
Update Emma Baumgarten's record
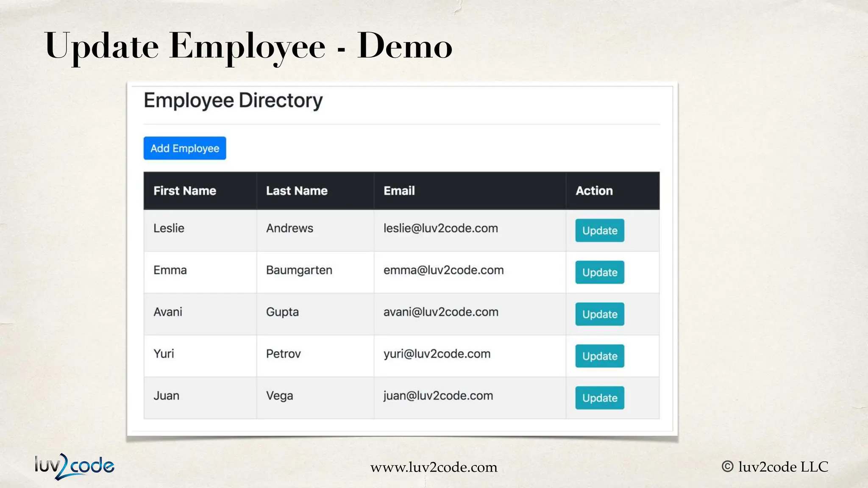(600, 272)
